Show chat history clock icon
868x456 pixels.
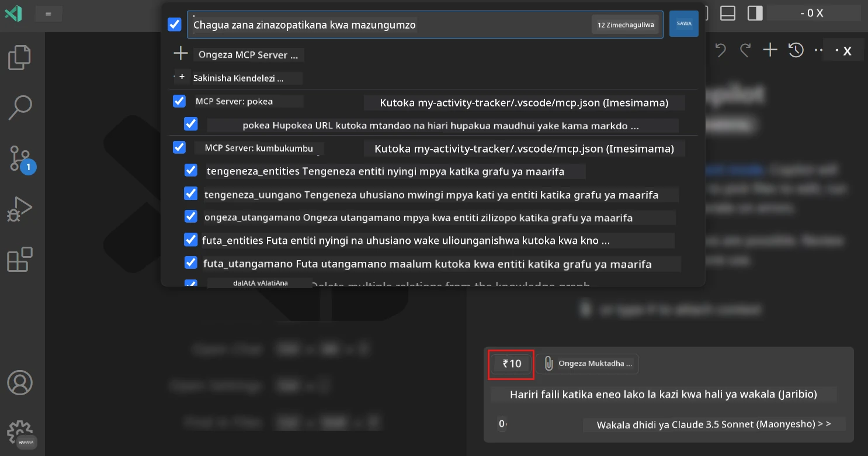click(796, 50)
